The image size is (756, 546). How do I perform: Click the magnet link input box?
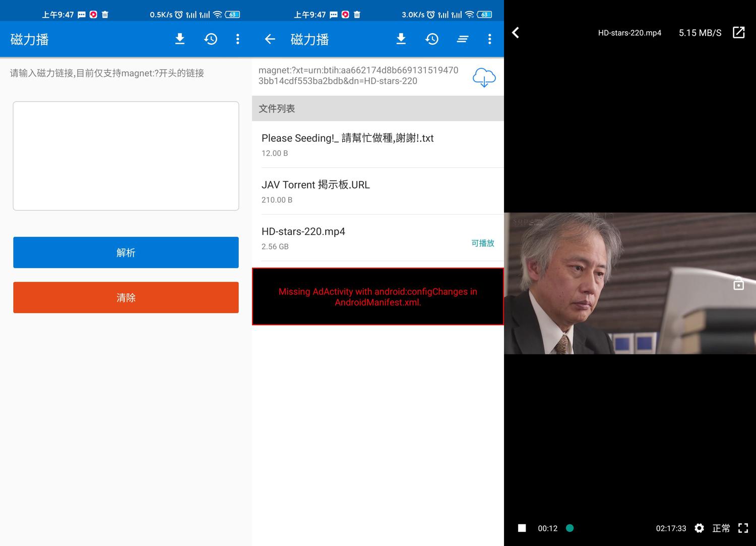126,156
